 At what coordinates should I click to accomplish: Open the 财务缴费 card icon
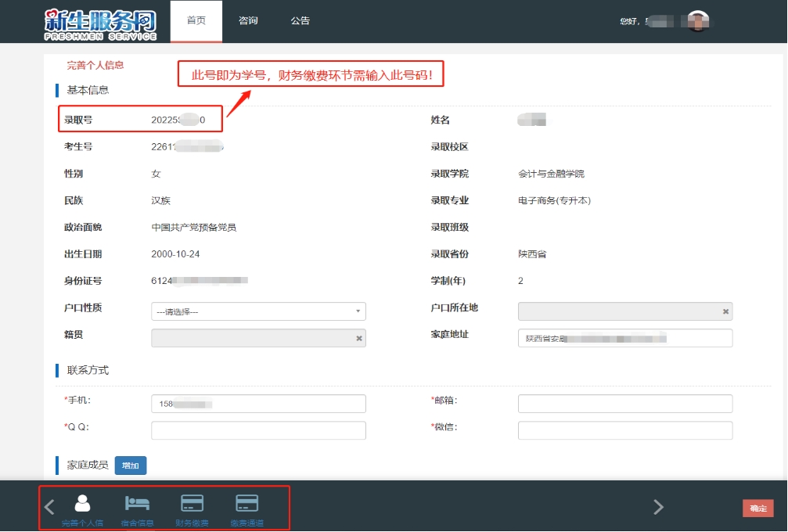[x=192, y=504]
